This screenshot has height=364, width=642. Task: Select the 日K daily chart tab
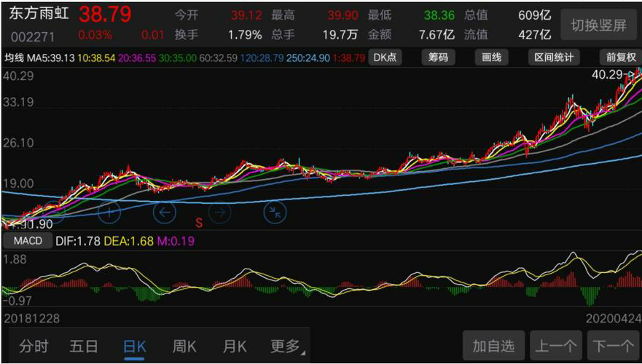coord(134,347)
